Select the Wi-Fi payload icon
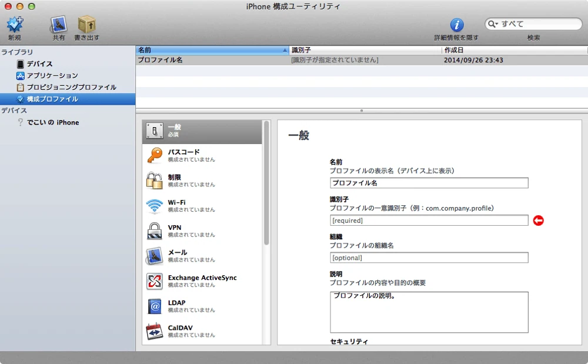Viewport: 588px width, 364px height. tap(155, 206)
